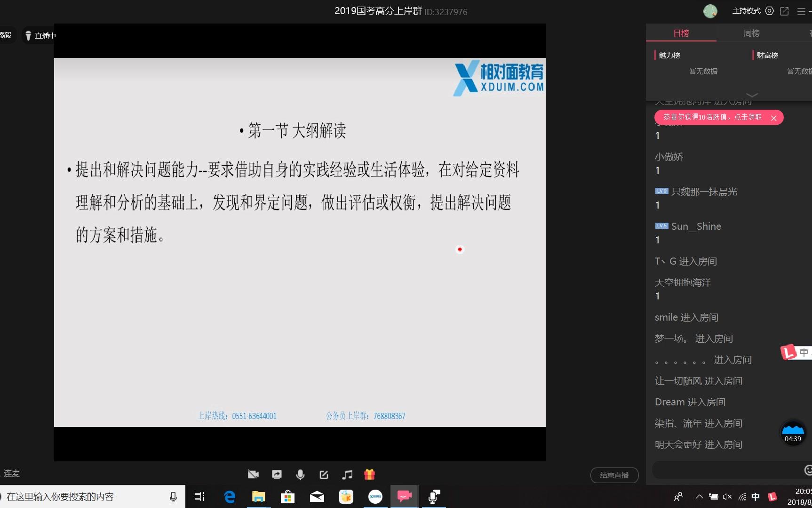This screenshot has height=508, width=812.
Task: Click 主持模式 host mode label
Action: 746,11
